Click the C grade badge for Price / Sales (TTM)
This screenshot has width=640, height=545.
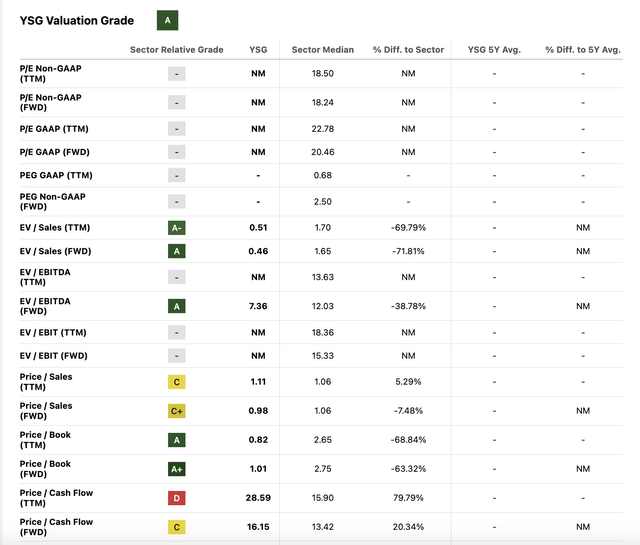pos(177,382)
